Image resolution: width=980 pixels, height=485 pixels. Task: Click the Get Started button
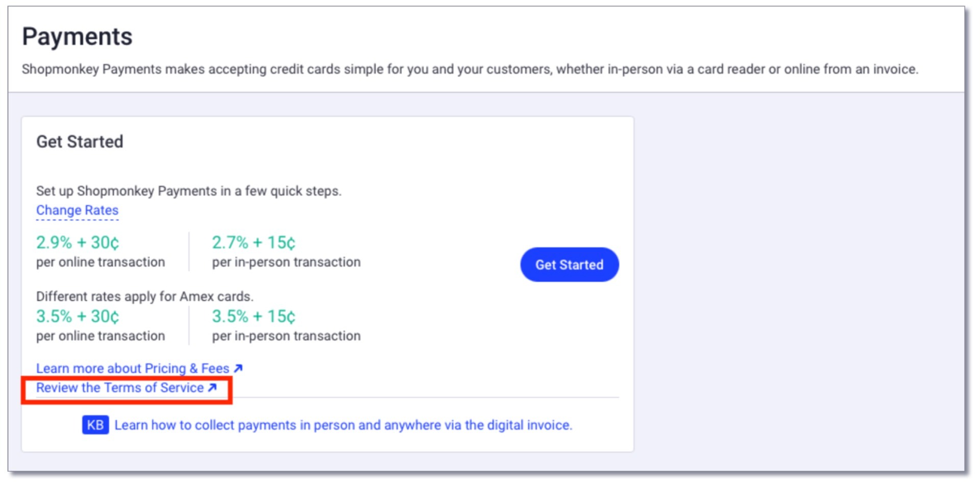click(x=569, y=264)
